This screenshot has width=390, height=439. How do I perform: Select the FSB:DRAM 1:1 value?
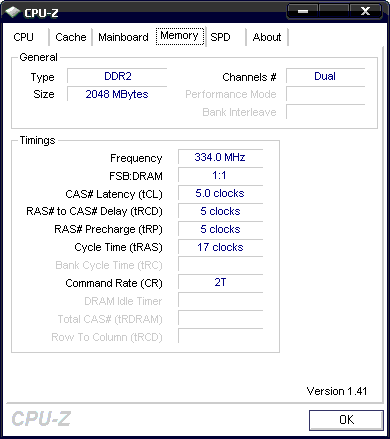[x=220, y=175]
